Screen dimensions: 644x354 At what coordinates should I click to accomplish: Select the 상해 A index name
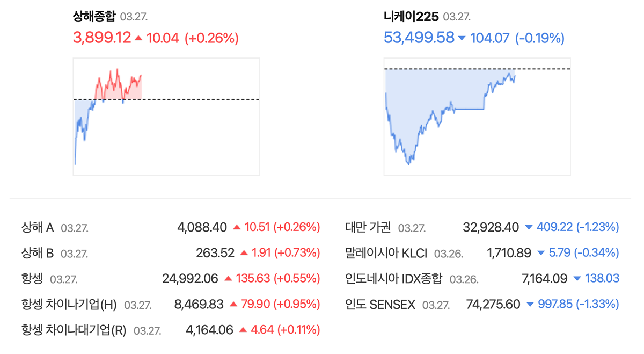pos(38,227)
